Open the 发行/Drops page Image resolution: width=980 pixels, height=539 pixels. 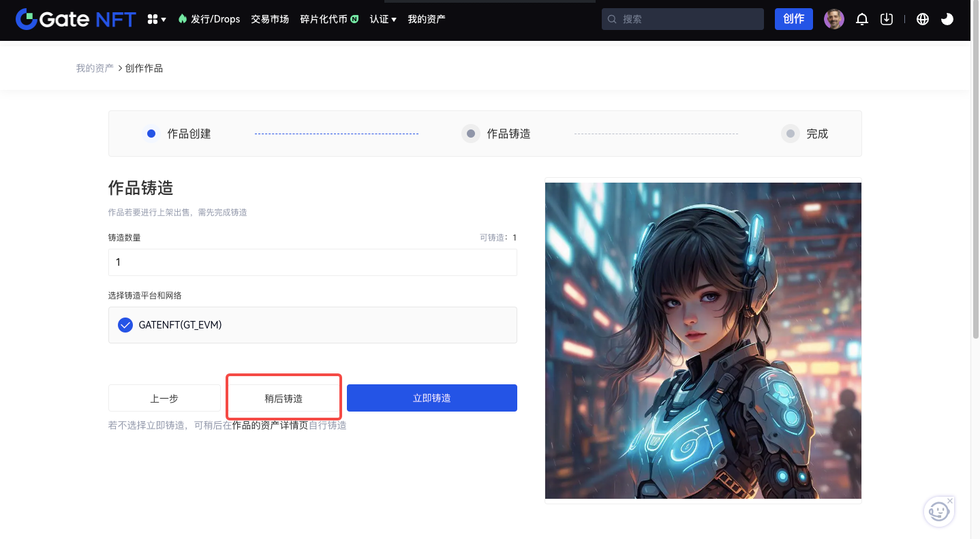point(209,19)
